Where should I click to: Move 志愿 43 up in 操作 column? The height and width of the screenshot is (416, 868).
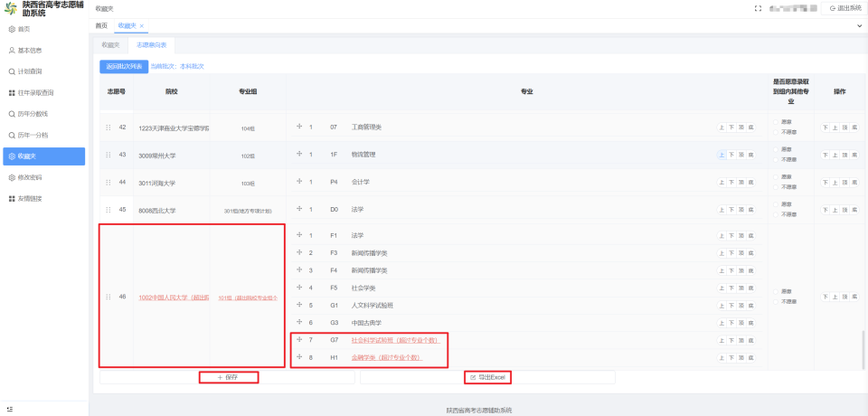click(835, 156)
